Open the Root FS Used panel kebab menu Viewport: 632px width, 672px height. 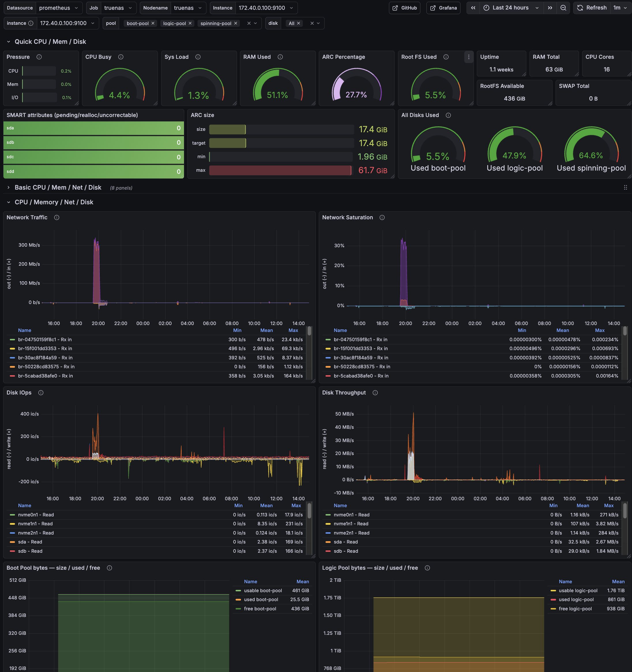coord(469,57)
